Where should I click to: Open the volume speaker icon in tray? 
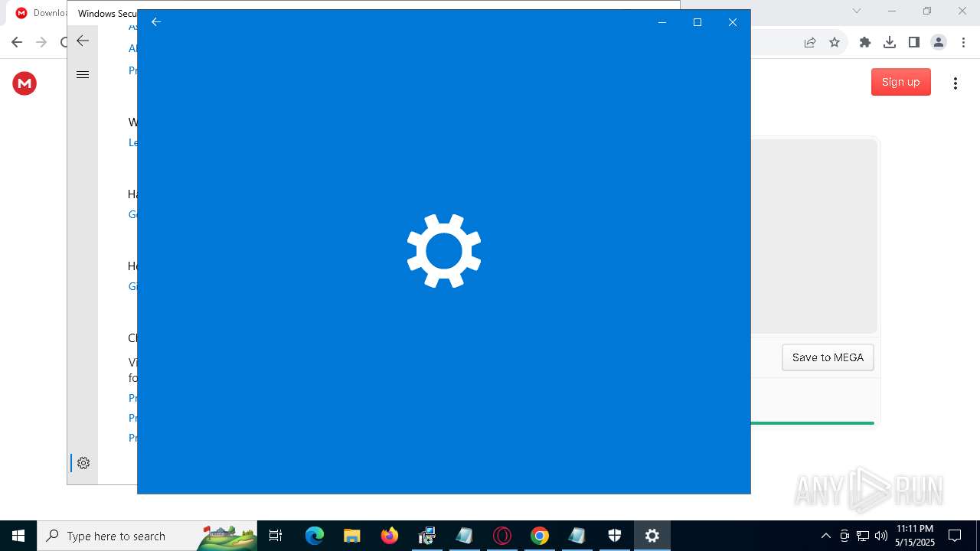click(x=881, y=536)
